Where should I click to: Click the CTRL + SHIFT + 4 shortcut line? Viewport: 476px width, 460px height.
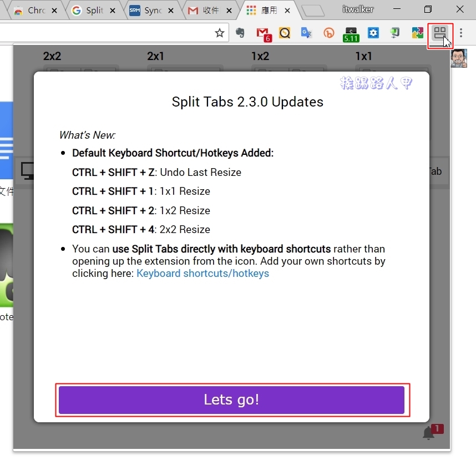141,230
